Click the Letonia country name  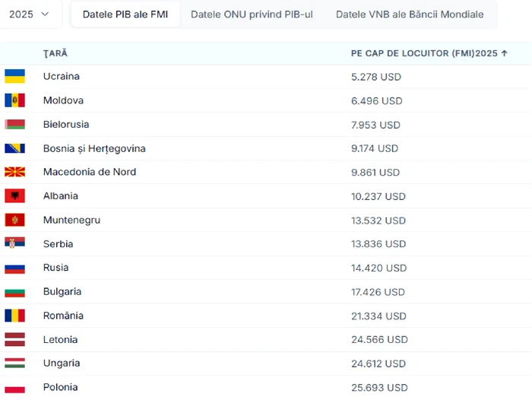60,339
